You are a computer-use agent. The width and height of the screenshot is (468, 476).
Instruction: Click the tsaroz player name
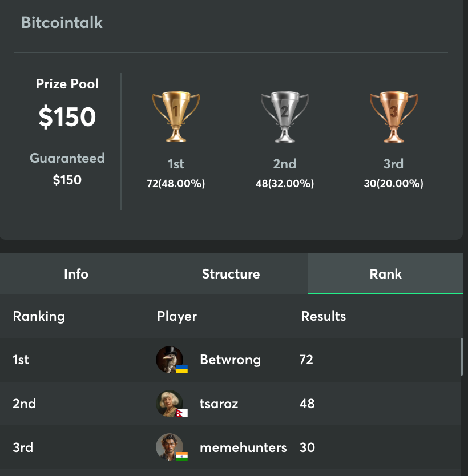219,404
